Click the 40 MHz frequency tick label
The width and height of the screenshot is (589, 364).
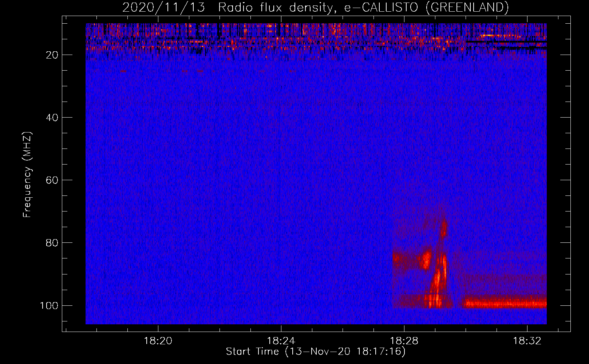point(52,118)
